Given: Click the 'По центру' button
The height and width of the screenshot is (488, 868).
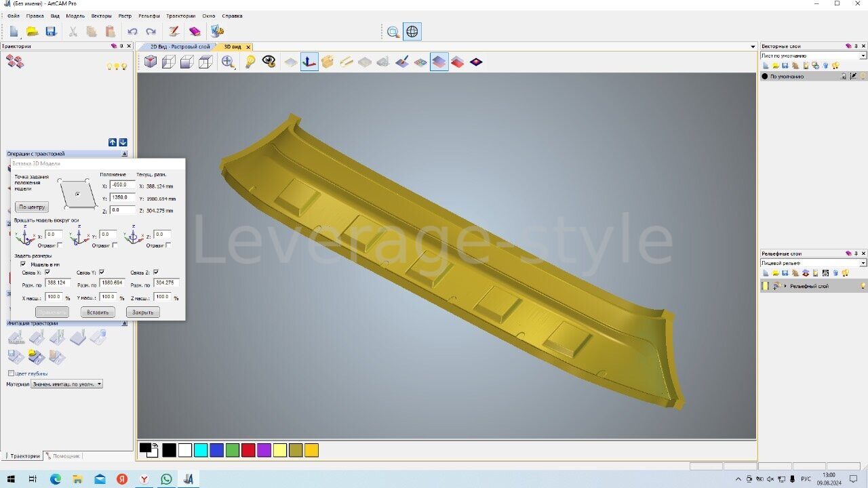Looking at the screenshot, I should tap(32, 207).
